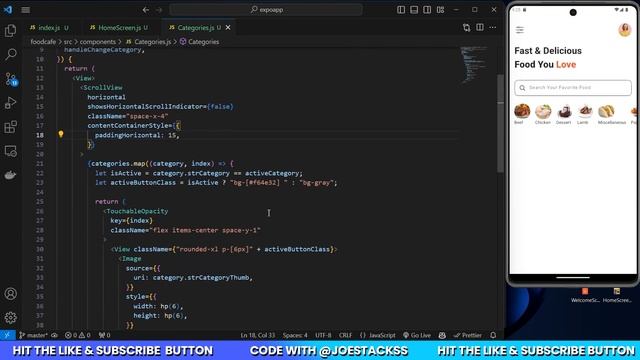Click the ports indicator in status bar
The height and width of the screenshot is (360, 640).
104,335
